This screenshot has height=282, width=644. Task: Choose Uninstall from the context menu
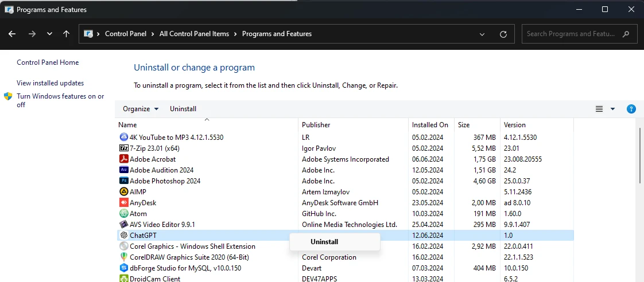point(324,242)
